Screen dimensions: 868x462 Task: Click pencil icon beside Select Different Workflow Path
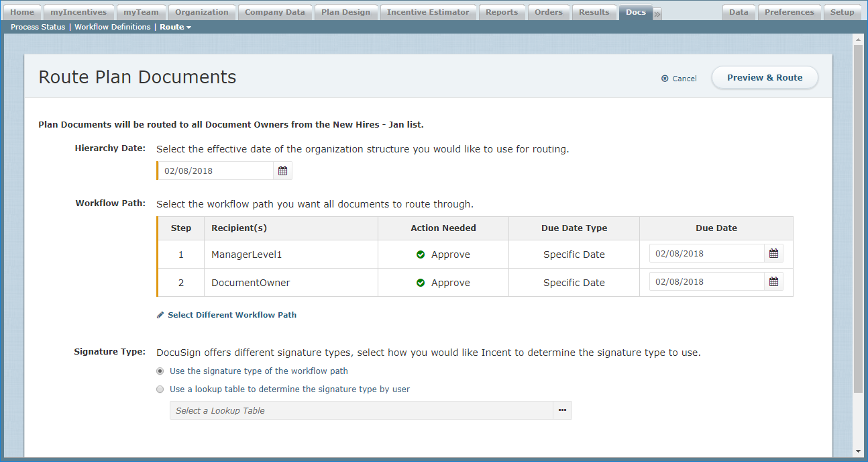point(160,315)
